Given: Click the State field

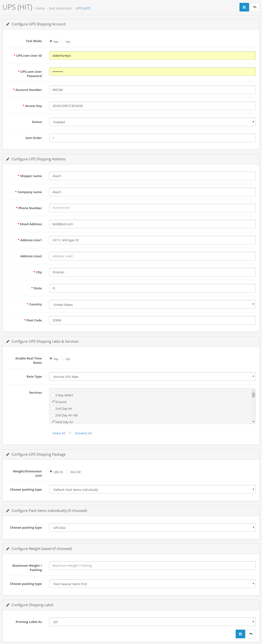Looking at the screenshot, I should pyautogui.click(x=152, y=288).
